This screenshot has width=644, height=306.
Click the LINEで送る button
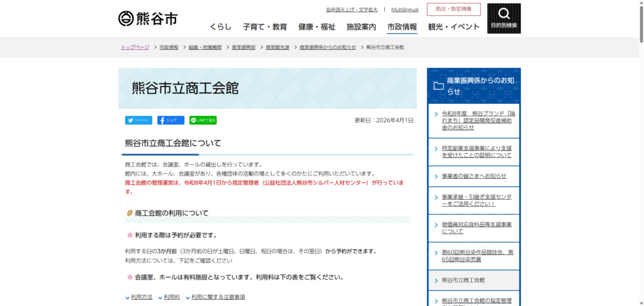point(203,120)
